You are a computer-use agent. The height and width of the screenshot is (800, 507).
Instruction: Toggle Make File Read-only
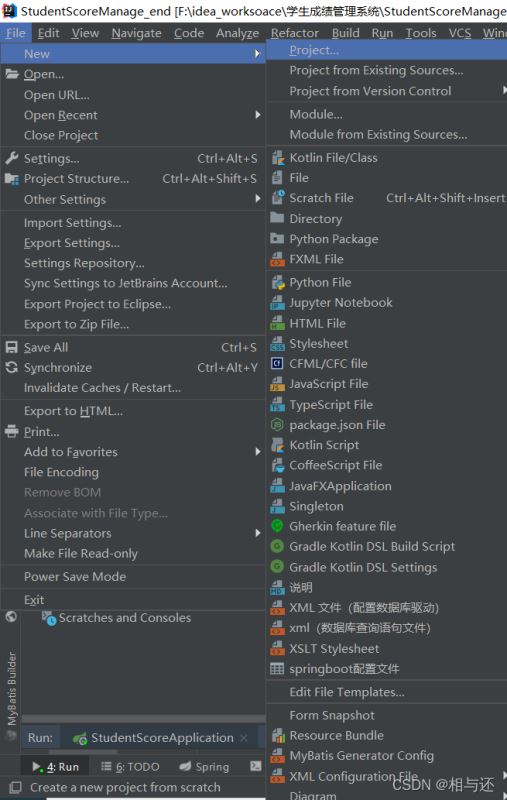click(x=81, y=554)
